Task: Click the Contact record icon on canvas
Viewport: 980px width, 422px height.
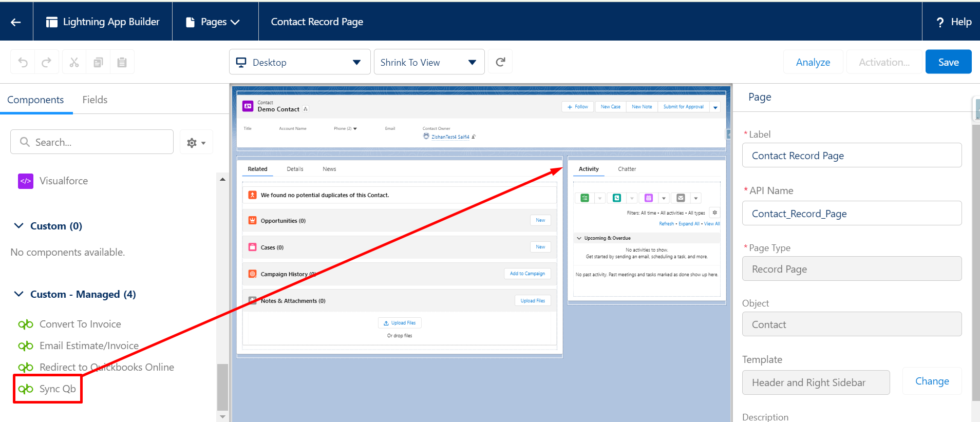Action: coord(248,106)
